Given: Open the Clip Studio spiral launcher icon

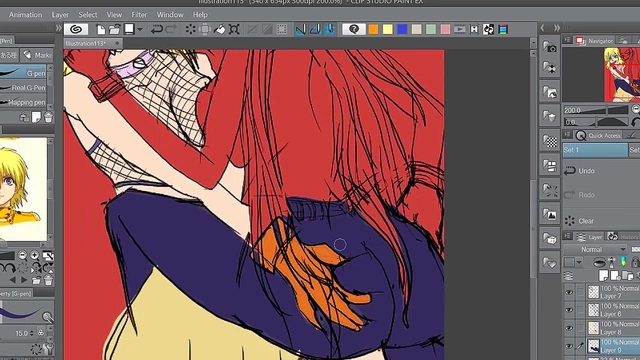Looking at the screenshot, I should pyautogui.click(x=76, y=29).
